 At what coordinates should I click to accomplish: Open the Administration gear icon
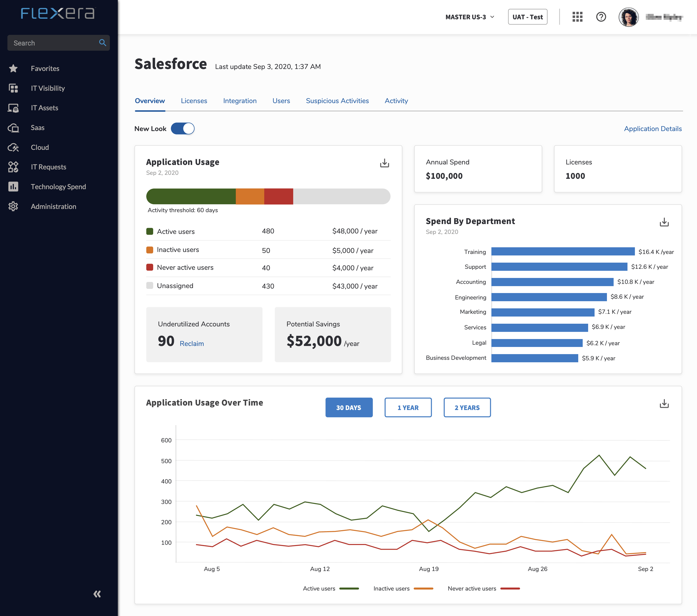tap(13, 206)
